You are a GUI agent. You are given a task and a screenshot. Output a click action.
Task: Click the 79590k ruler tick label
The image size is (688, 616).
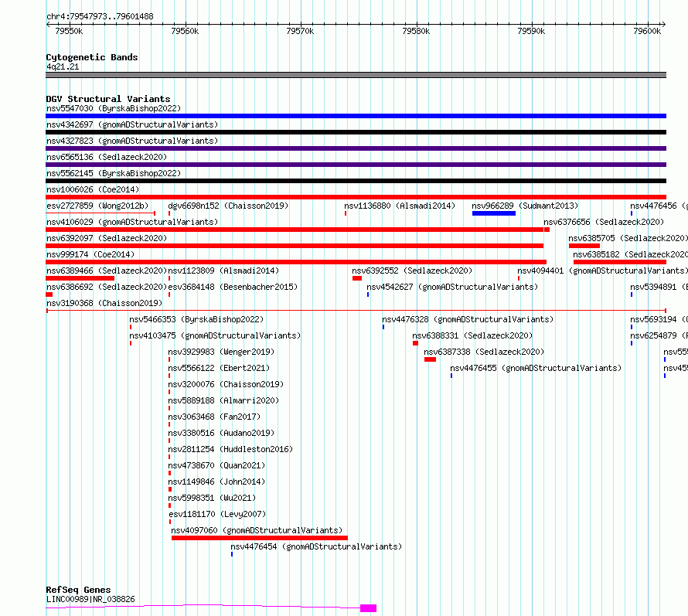click(x=531, y=31)
